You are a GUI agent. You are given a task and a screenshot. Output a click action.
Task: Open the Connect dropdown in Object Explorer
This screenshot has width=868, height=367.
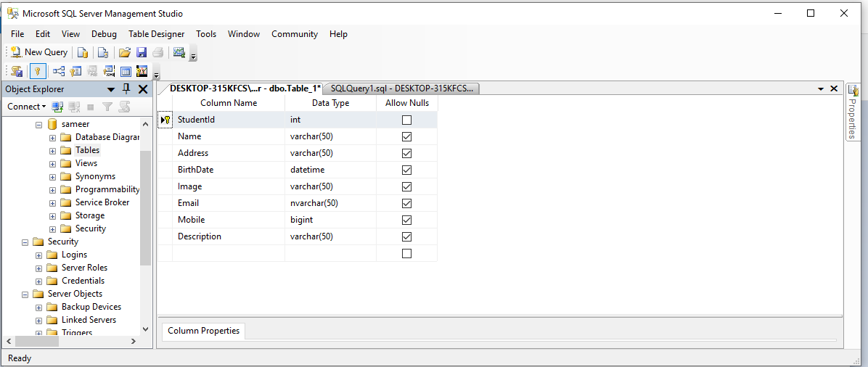click(27, 107)
